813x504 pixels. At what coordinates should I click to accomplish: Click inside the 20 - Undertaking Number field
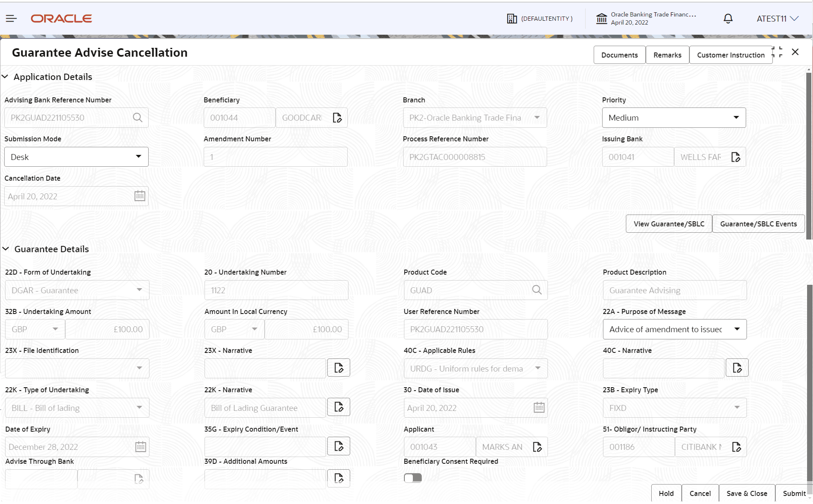276,290
